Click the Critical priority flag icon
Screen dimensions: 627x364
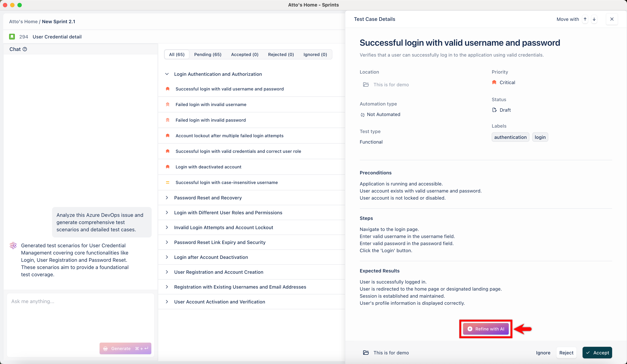(x=494, y=82)
